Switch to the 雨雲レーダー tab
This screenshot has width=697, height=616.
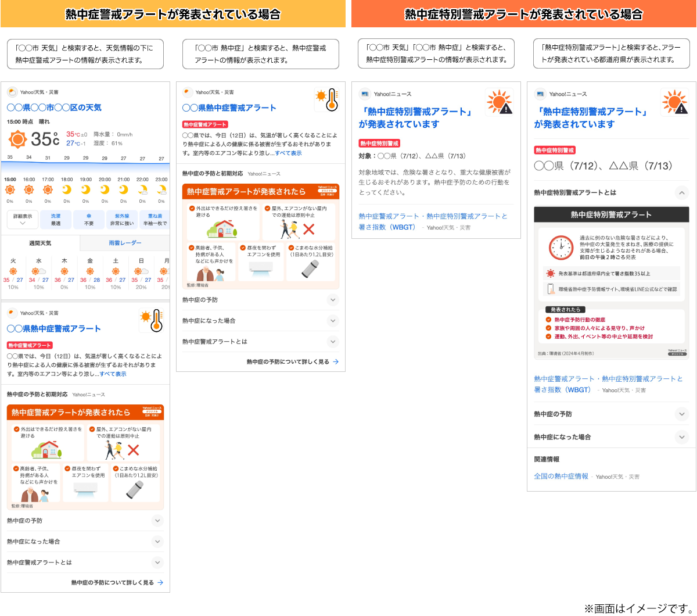tap(125, 243)
